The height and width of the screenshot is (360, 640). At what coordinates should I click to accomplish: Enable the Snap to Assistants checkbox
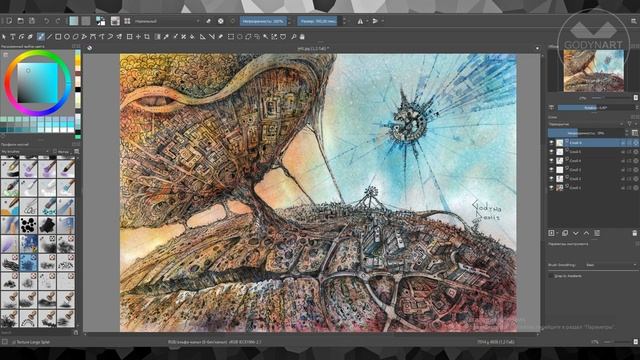(551, 276)
